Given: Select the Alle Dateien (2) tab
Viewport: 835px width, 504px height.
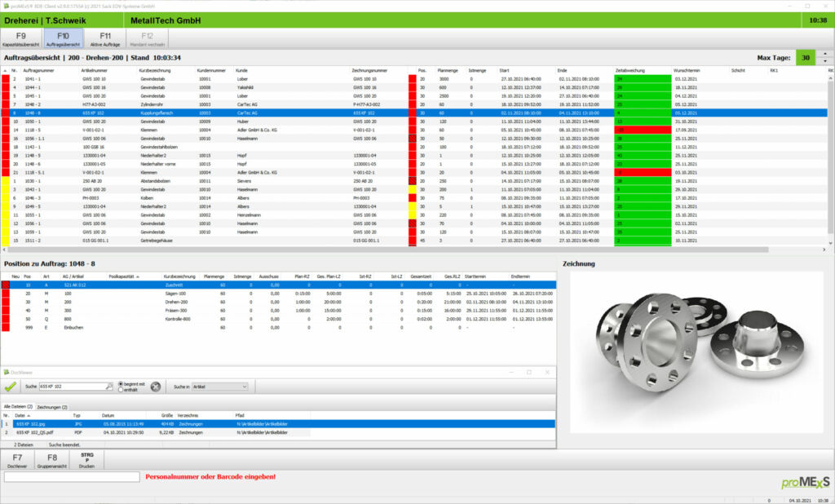Looking at the screenshot, I should pyautogui.click(x=18, y=406).
